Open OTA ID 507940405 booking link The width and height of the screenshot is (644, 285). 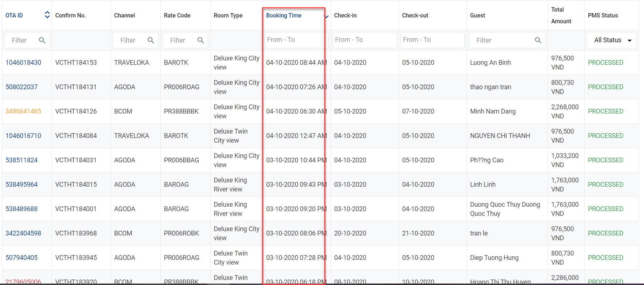click(21, 258)
